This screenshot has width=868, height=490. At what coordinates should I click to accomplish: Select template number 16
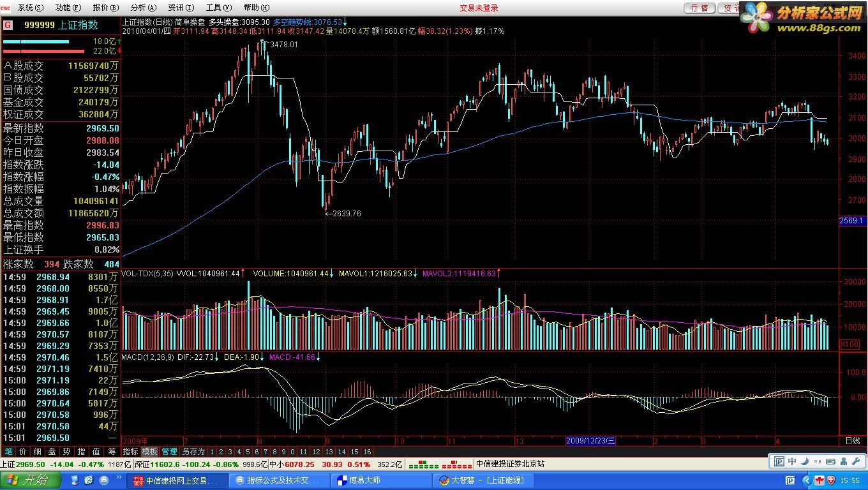(x=367, y=452)
